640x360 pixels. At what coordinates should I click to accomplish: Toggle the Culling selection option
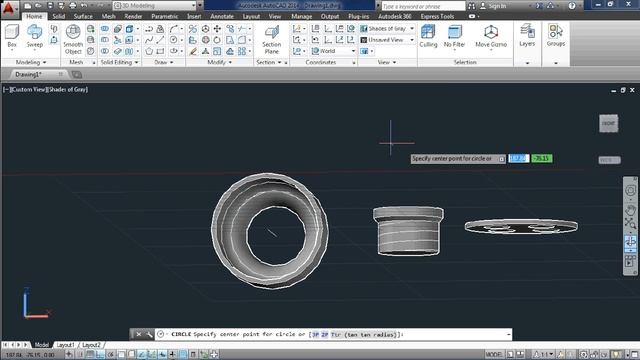point(428,36)
